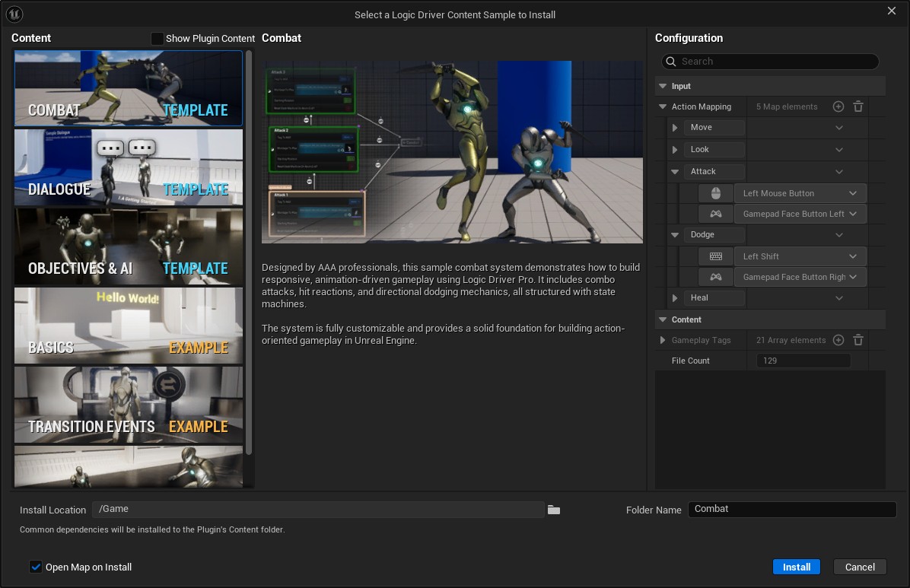
Task: Click the keyboard key selector icon for Dodge
Action: click(x=715, y=256)
